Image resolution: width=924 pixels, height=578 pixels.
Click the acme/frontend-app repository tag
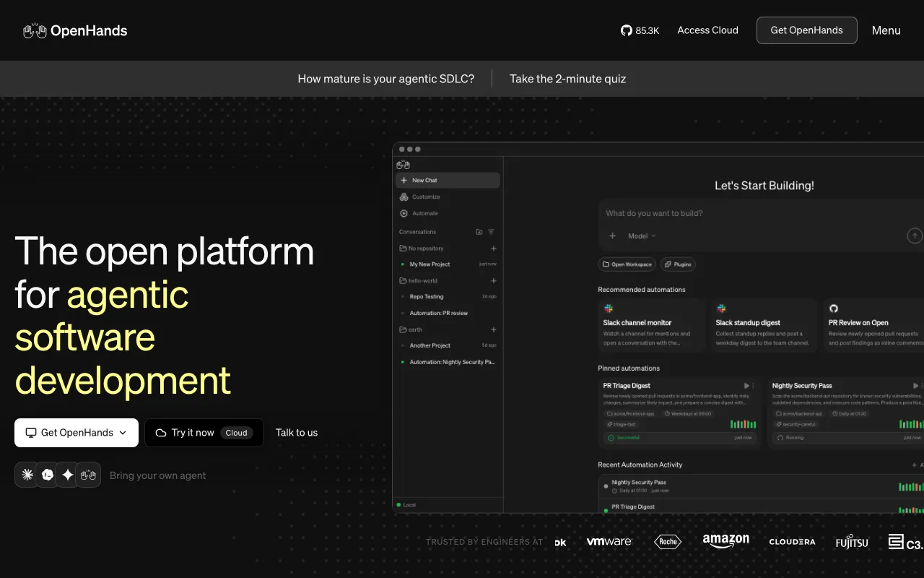[630, 414]
